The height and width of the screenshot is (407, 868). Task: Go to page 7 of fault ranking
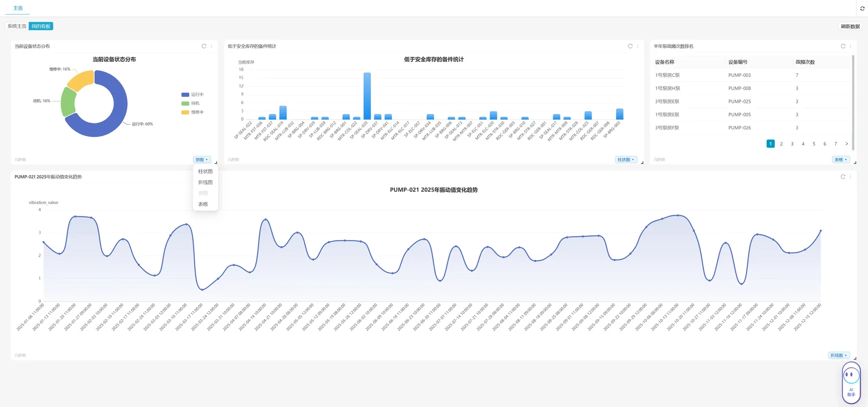pos(836,144)
